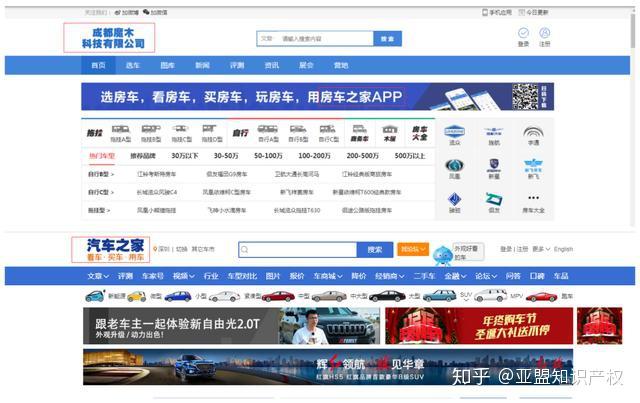Click the 登录 checkmark icon top right
The height and width of the screenshot is (403, 640).
(x=523, y=33)
